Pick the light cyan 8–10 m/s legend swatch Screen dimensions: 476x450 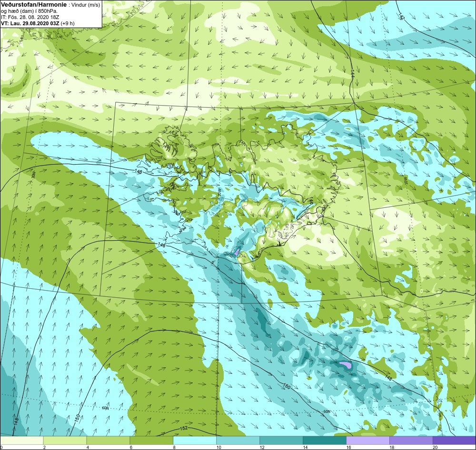[x=195, y=440]
